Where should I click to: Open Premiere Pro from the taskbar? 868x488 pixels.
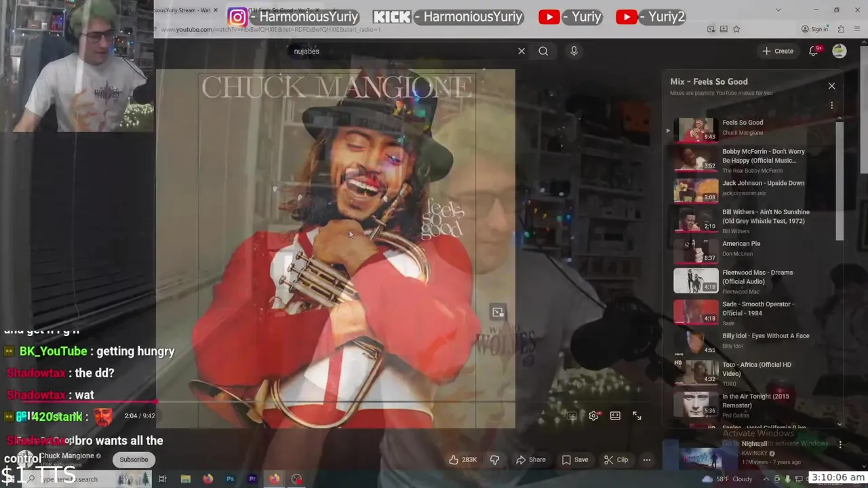tap(252, 479)
